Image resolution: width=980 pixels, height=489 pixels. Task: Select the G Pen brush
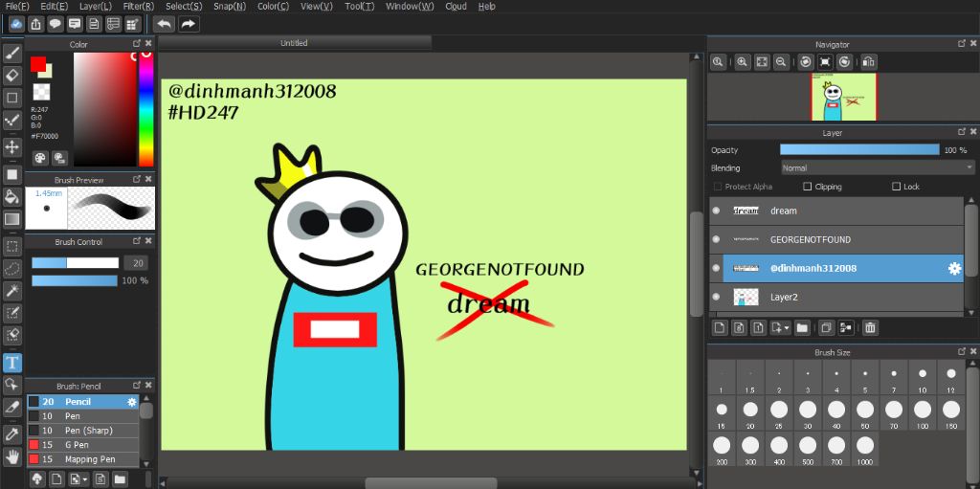pos(82,445)
